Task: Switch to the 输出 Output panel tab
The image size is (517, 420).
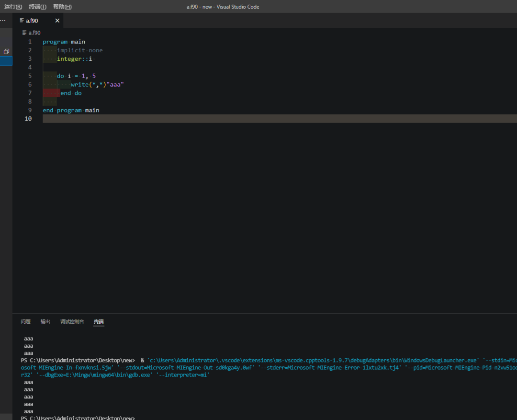Action: [x=45, y=321]
